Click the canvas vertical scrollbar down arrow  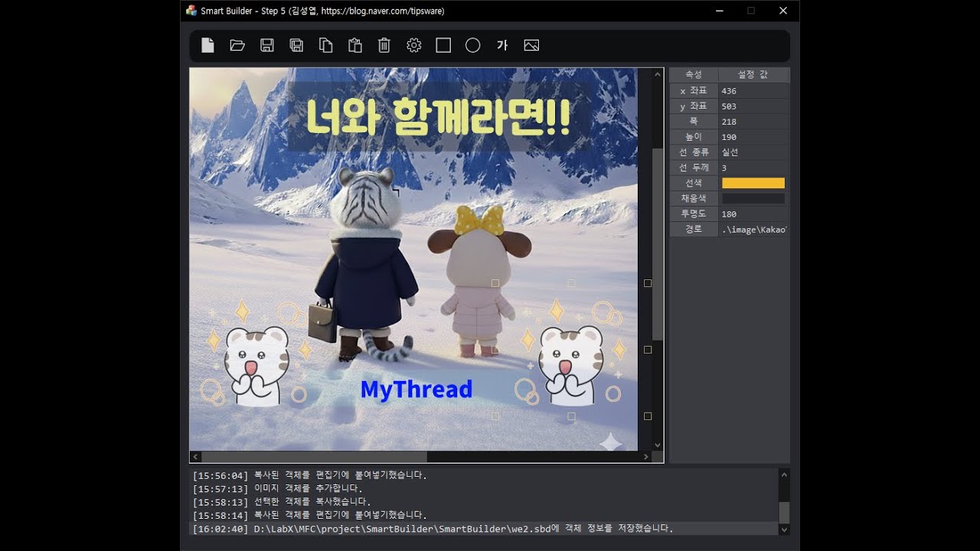(658, 445)
